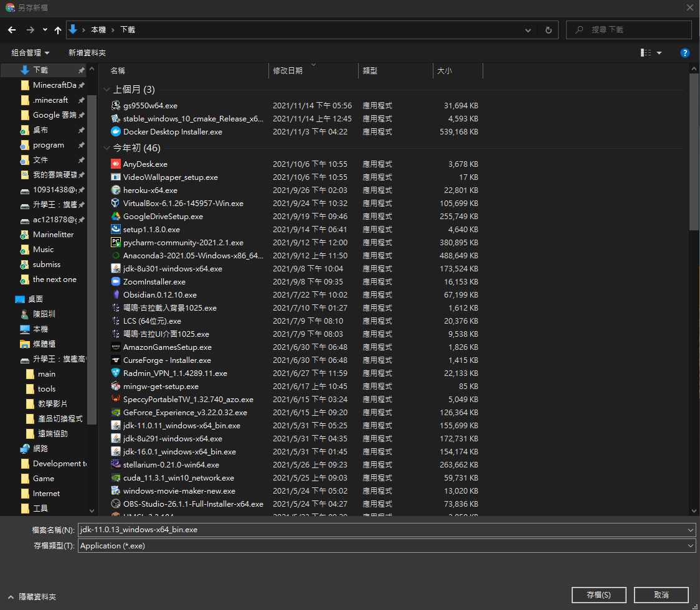700x610 pixels.
Task: Select file cuda_11.3.1_win10_network.exe
Action: (x=179, y=478)
